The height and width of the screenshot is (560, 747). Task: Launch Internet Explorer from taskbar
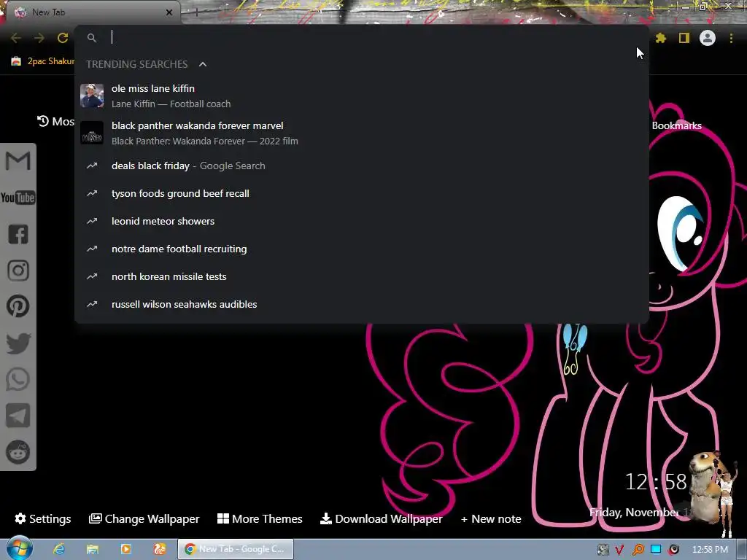[x=59, y=549]
